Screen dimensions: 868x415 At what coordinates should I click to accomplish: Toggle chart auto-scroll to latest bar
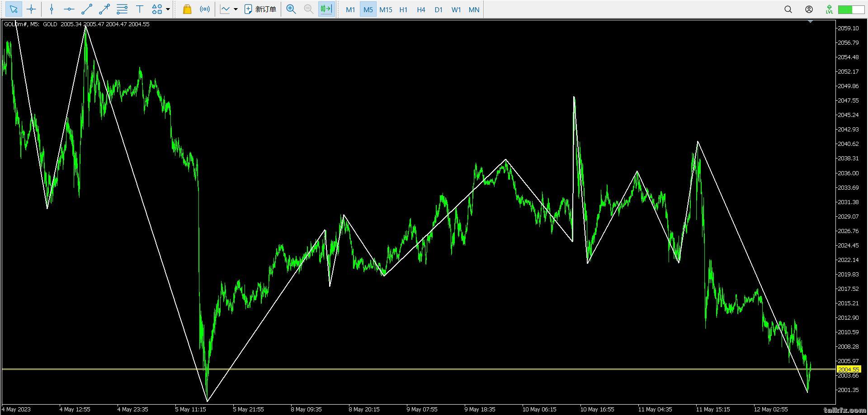point(326,9)
